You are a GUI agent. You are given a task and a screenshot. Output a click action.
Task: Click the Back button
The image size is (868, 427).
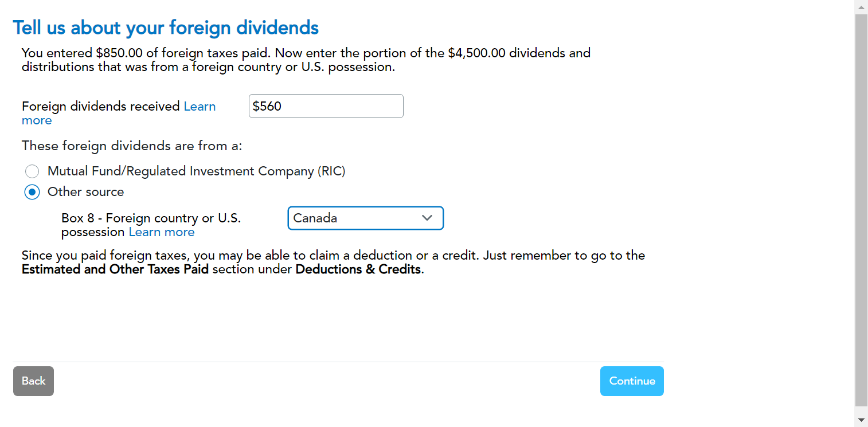[x=33, y=381]
